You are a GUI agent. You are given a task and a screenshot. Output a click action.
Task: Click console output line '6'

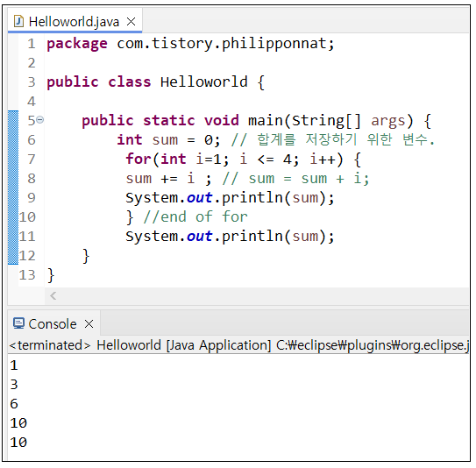coord(14,404)
